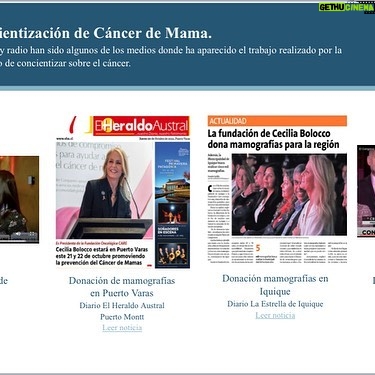The height and width of the screenshot is (375, 375).
Task: Select the 'Donación mamografías en Iquique' title
Action: [275, 285]
